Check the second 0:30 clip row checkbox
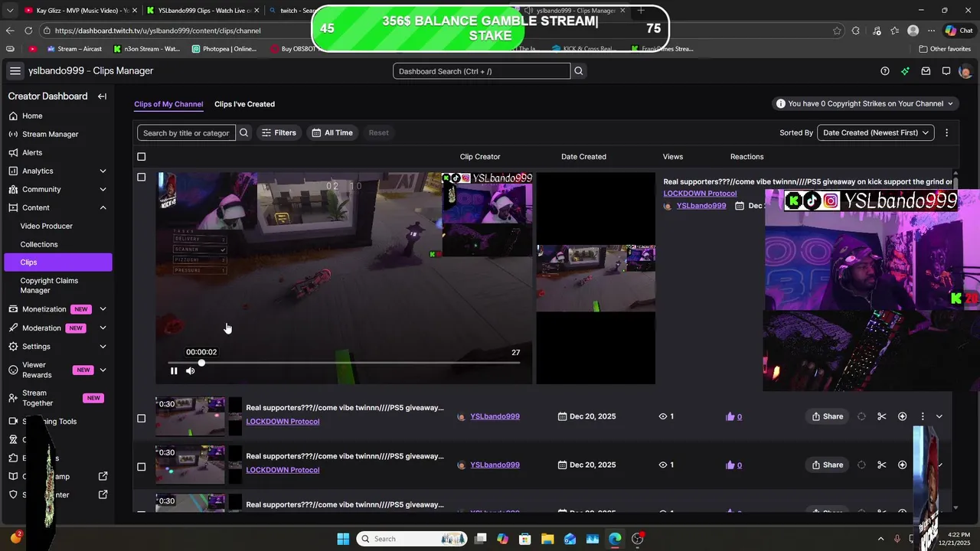 [x=141, y=467]
